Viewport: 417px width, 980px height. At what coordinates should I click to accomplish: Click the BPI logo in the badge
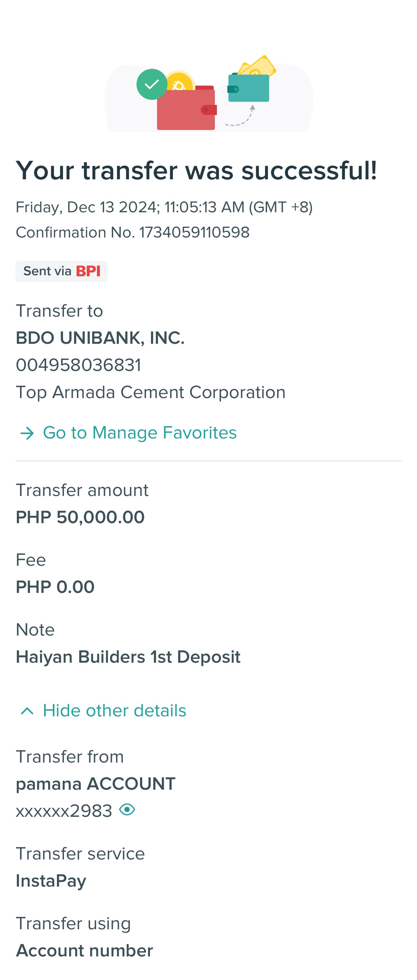click(88, 271)
